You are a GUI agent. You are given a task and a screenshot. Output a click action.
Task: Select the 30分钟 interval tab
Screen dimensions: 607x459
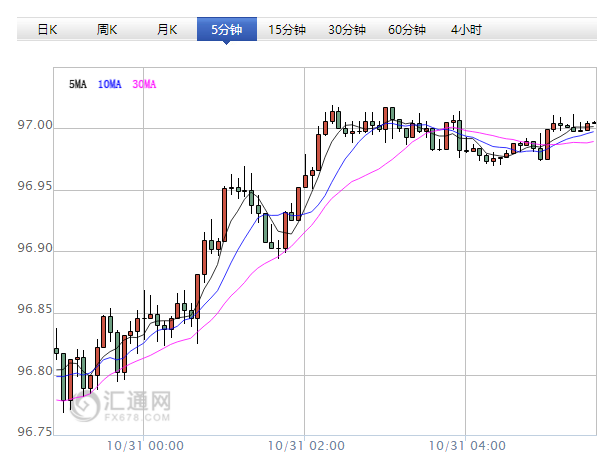click(x=347, y=29)
